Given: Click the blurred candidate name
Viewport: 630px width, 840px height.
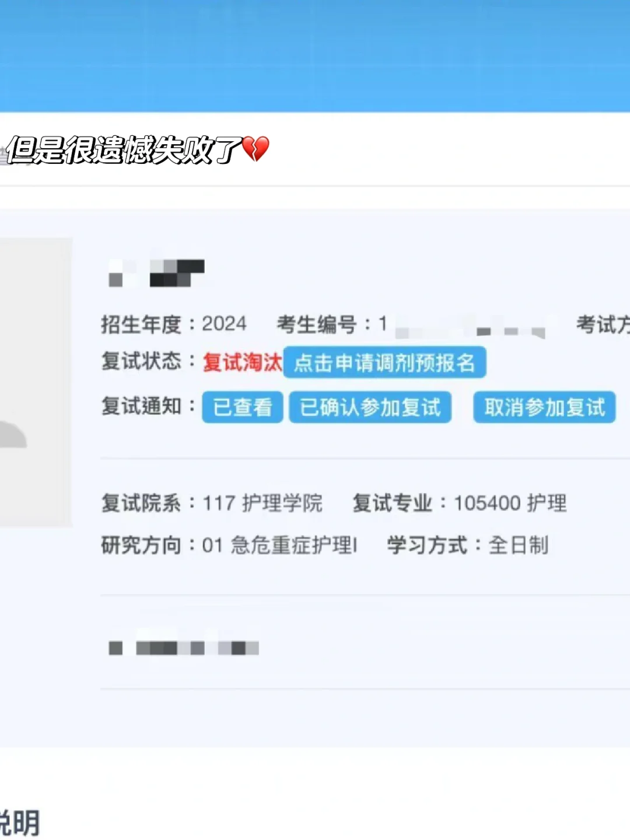Looking at the screenshot, I should pyautogui.click(x=156, y=273).
